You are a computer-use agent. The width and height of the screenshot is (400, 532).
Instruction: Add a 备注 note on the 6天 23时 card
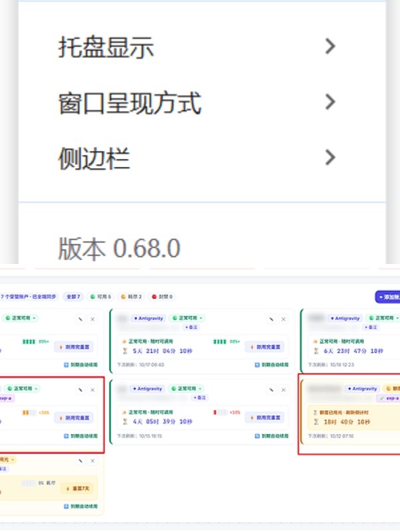click(x=371, y=327)
